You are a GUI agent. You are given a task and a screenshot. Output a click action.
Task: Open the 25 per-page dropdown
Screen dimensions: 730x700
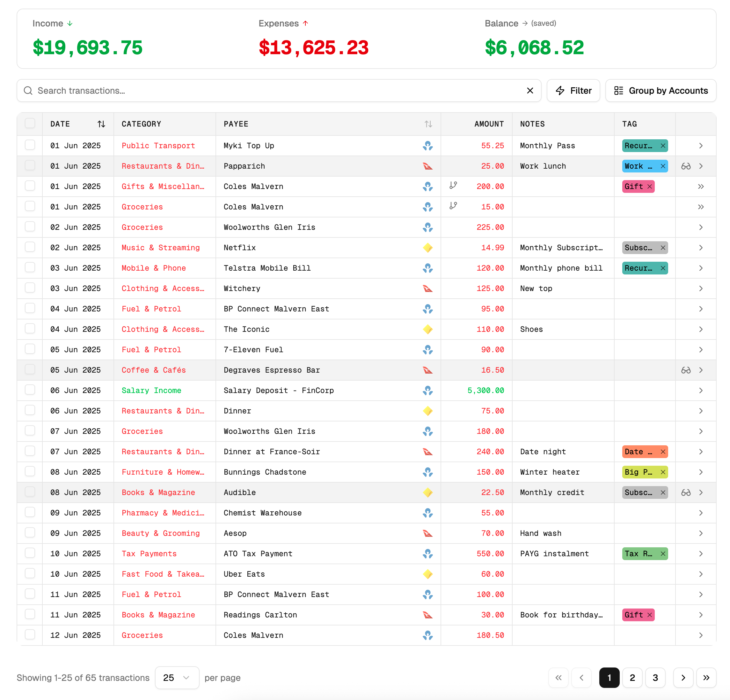177,678
